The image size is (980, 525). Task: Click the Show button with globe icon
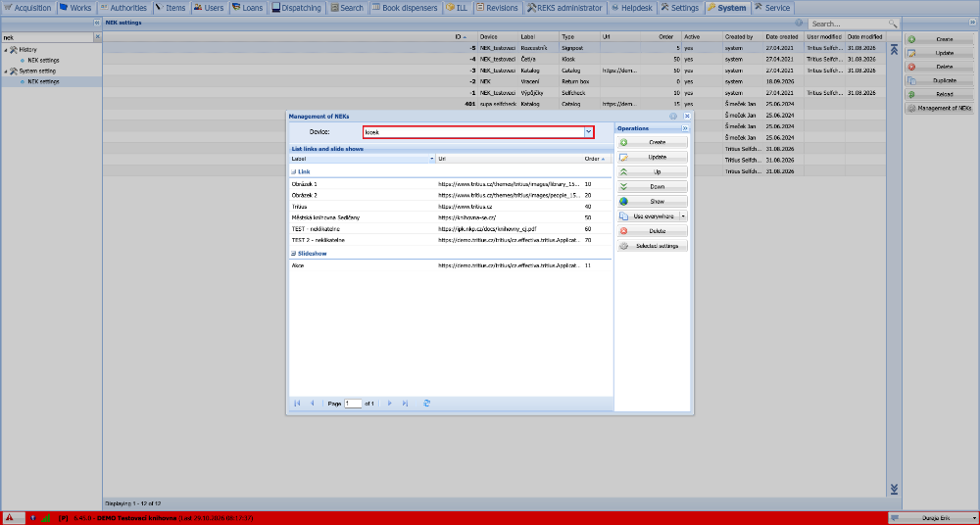(653, 201)
